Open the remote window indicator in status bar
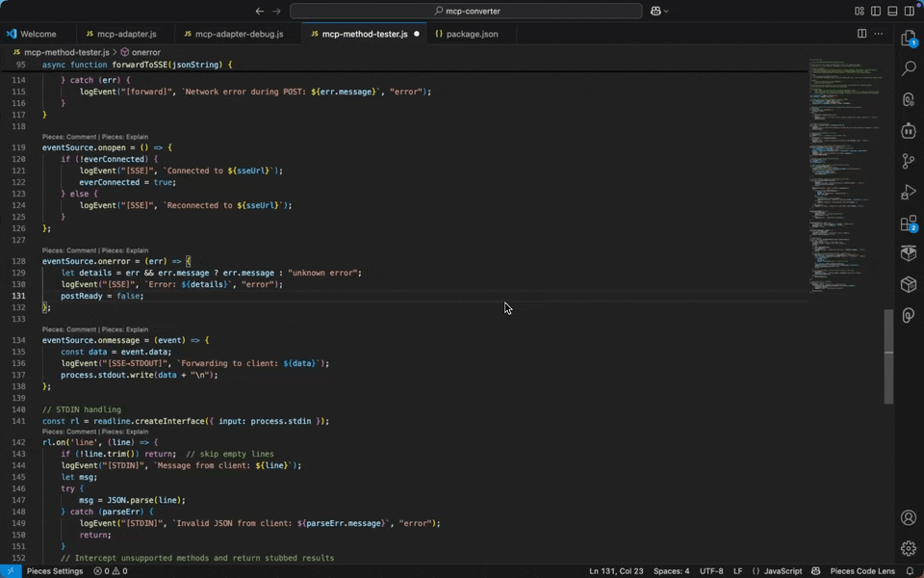The image size is (924, 578). click(11, 571)
